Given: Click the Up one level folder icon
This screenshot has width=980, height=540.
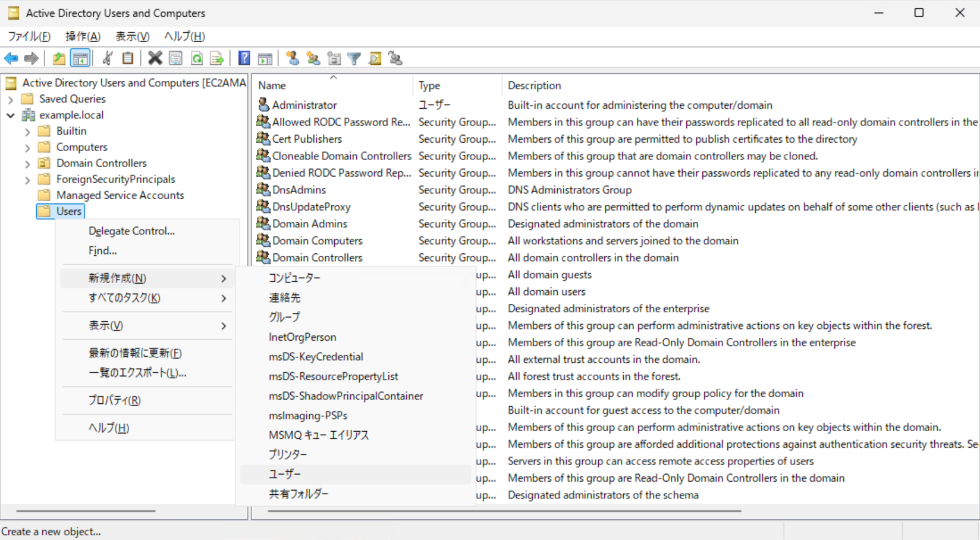Looking at the screenshot, I should pos(59,58).
